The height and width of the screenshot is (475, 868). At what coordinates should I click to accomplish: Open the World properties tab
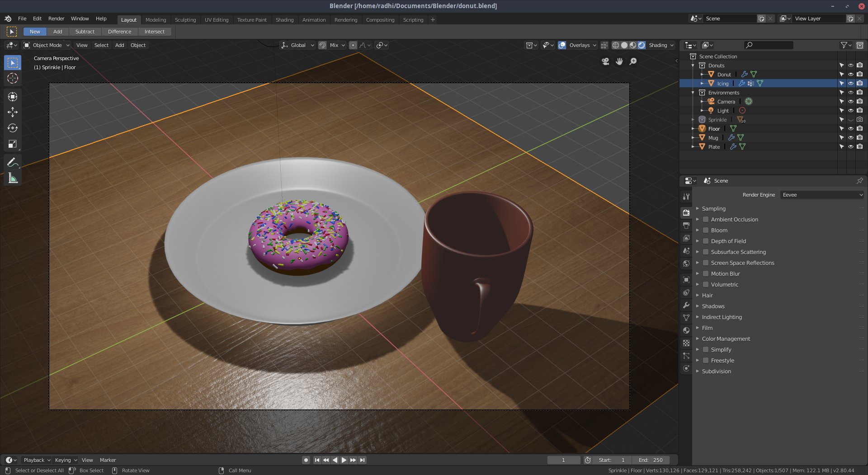tap(686, 263)
